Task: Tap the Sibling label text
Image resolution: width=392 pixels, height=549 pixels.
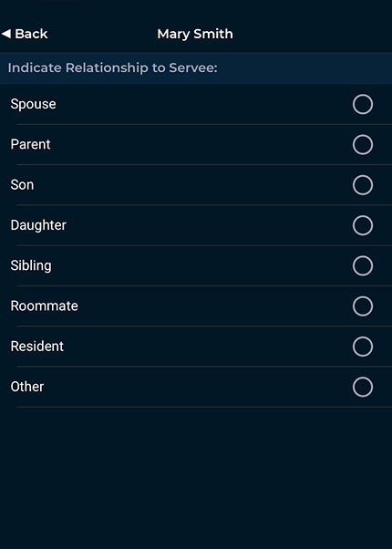Action: [x=31, y=265]
